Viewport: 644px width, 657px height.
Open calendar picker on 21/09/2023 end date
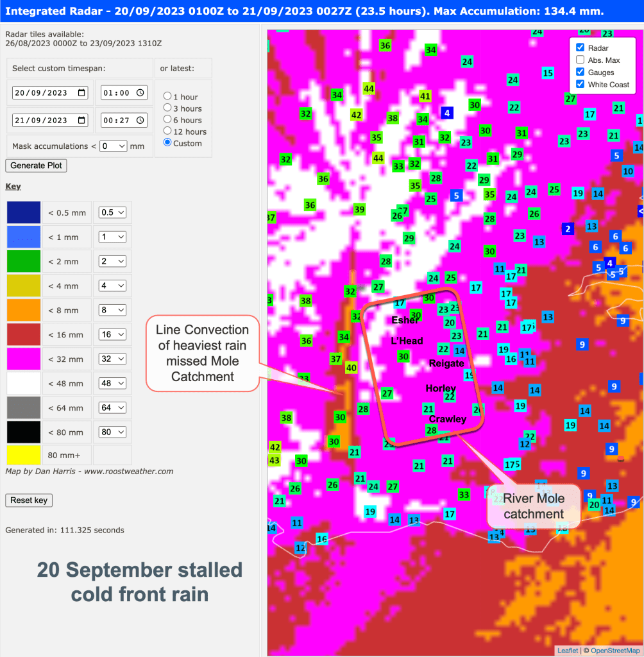point(82,121)
